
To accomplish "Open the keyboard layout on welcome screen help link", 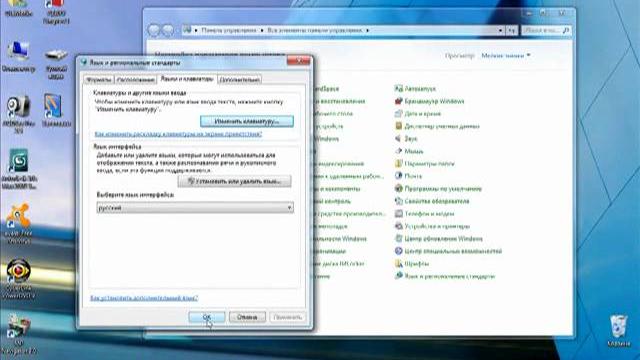I will tap(178, 134).
